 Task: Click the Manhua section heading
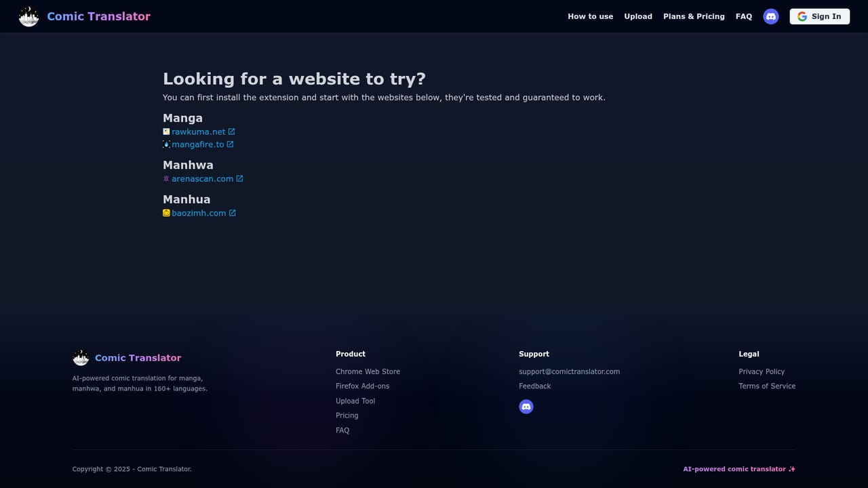[x=186, y=199]
